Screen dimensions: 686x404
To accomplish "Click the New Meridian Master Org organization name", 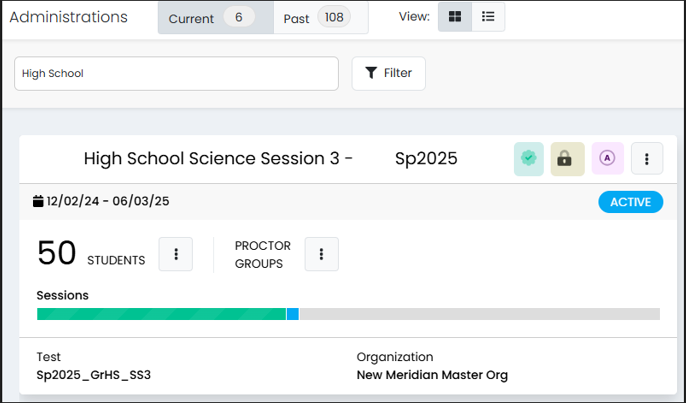I will 432,375.
